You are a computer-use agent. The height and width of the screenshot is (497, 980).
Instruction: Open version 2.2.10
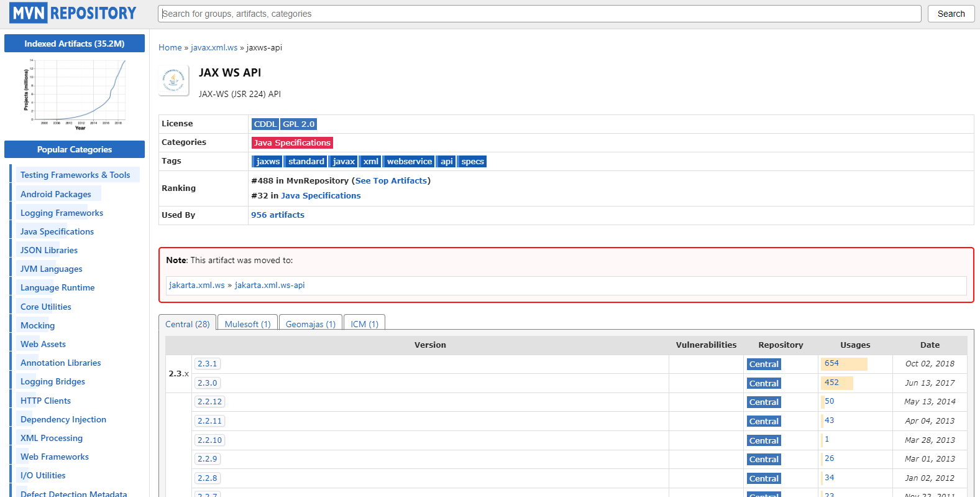(210, 440)
